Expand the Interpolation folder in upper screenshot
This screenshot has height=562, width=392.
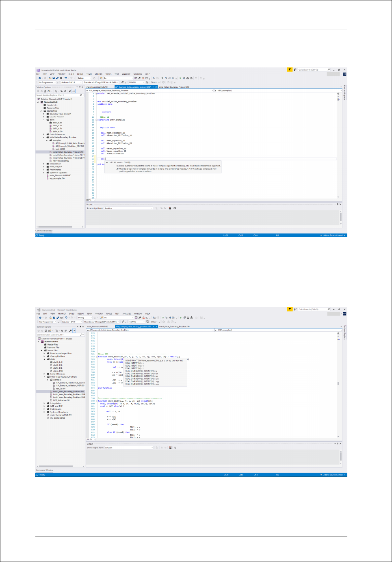coord(43,164)
